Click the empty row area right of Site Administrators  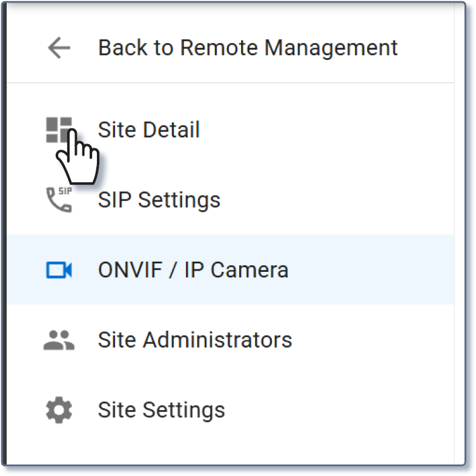375,340
